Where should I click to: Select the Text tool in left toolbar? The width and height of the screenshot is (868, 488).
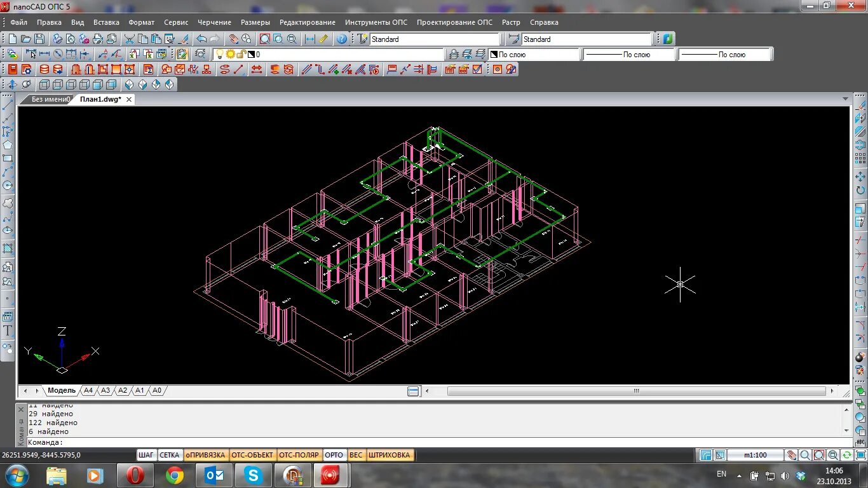[x=8, y=331]
